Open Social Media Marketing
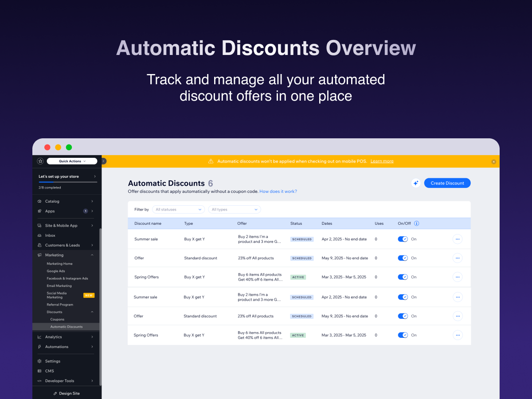This screenshot has width=532, height=399. pyautogui.click(x=57, y=295)
